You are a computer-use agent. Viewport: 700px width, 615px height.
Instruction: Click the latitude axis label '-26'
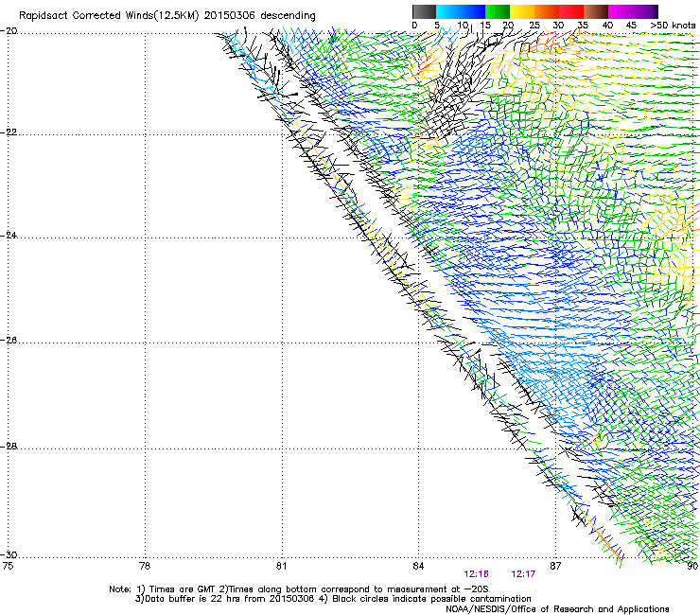coord(9,341)
